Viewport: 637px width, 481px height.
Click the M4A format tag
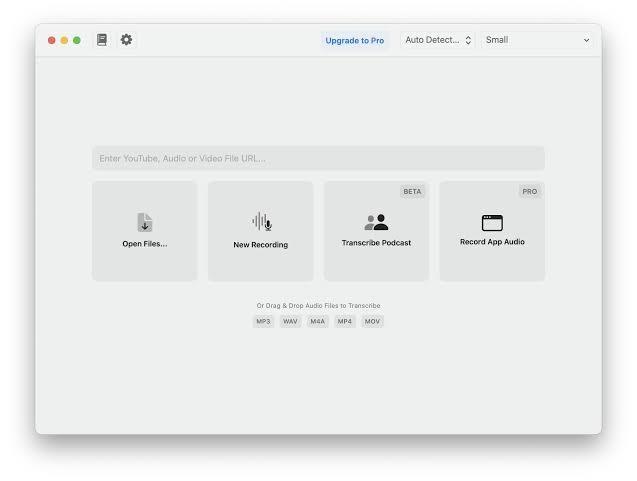tap(317, 321)
